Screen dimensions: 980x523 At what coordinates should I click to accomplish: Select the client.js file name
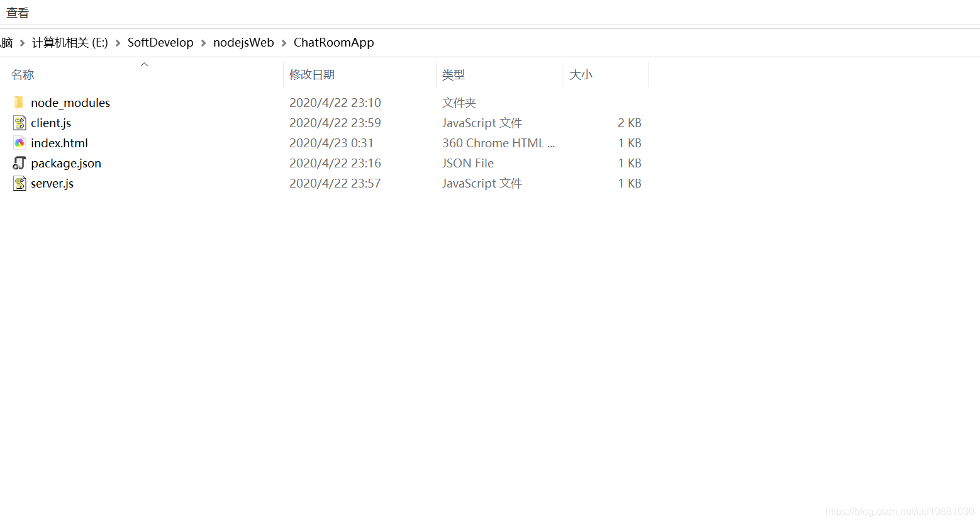tap(51, 123)
